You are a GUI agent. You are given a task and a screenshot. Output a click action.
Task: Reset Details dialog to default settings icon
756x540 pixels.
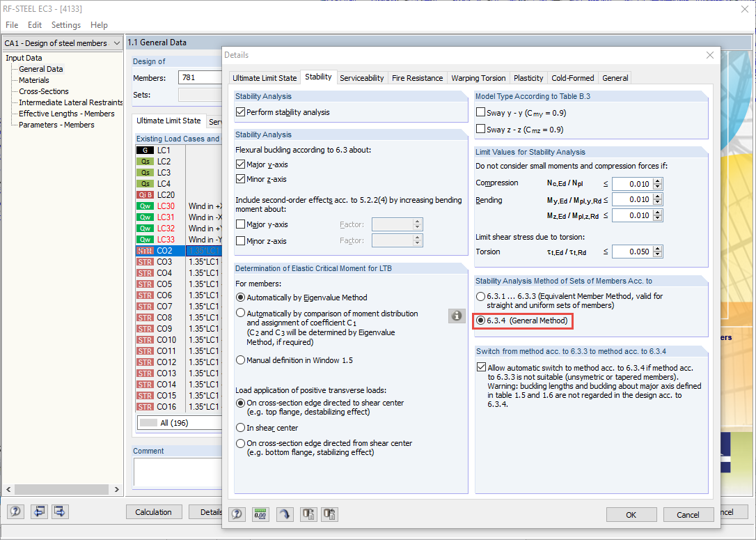point(285,514)
